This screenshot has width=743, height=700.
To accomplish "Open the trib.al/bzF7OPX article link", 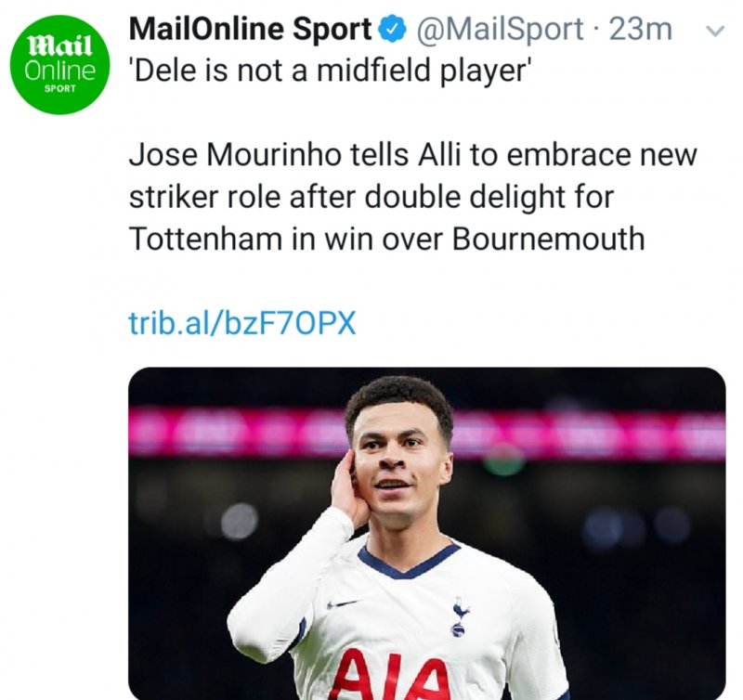I will pyautogui.click(x=242, y=323).
